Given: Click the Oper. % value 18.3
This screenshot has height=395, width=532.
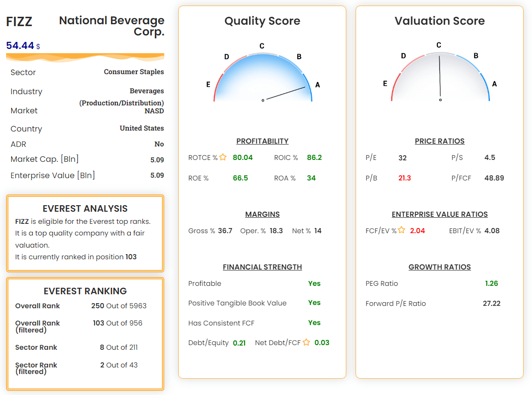Looking at the screenshot, I should pyautogui.click(x=276, y=230).
